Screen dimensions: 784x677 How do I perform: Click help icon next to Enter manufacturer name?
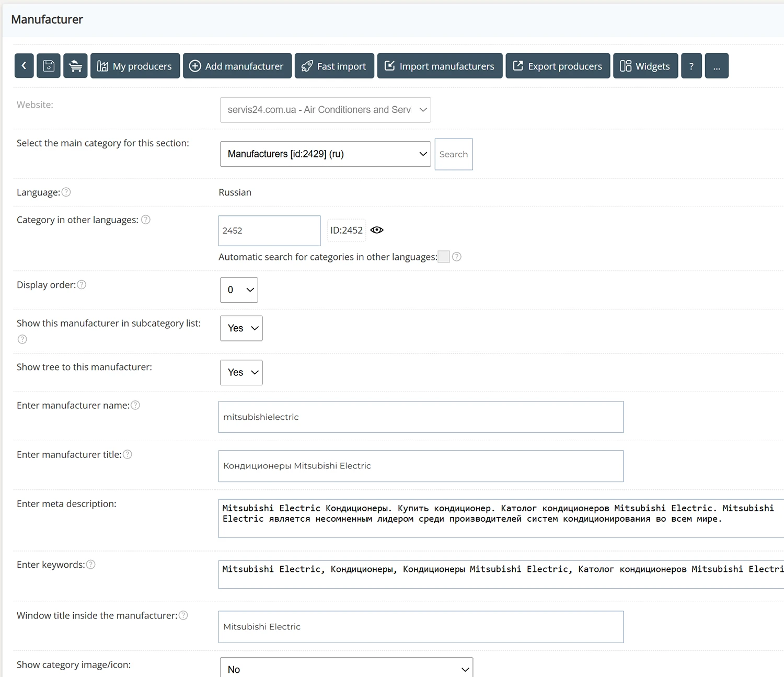tap(135, 405)
